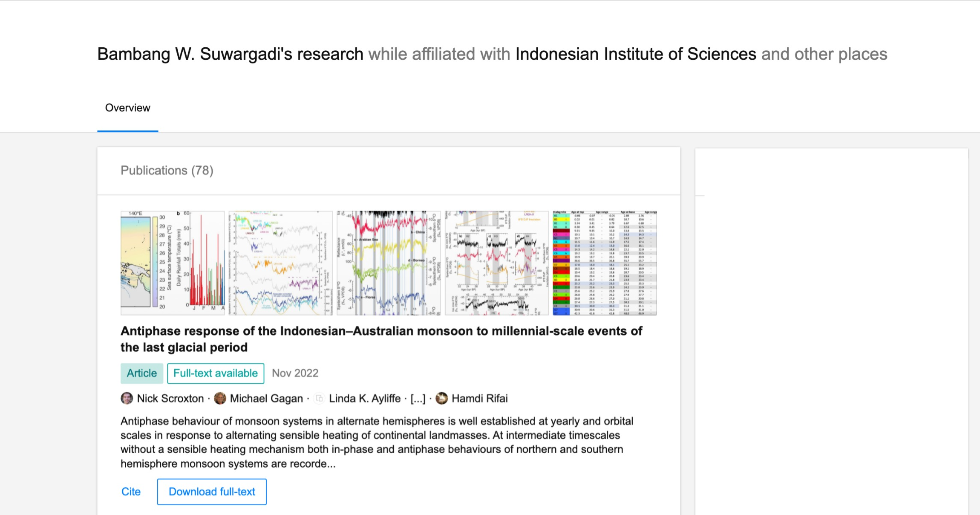Open the colored data table thumbnail
The width and height of the screenshot is (980, 515).
point(605,263)
